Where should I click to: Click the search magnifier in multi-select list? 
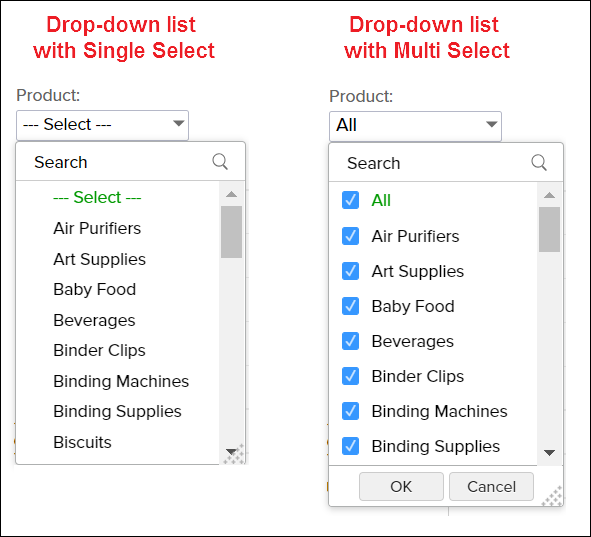tap(539, 162)
